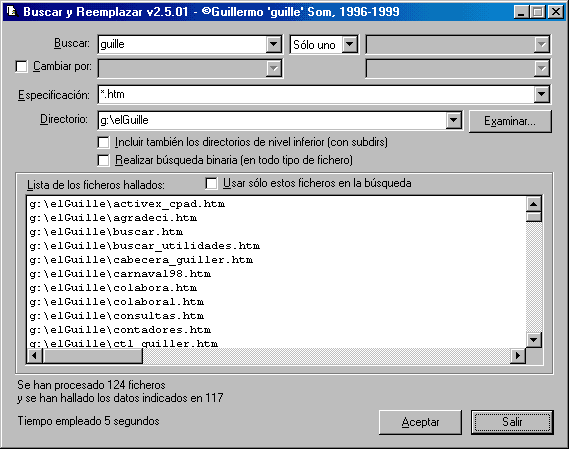
Task: Expand the Directorio dropdown list
Action: tap(454, 120)
